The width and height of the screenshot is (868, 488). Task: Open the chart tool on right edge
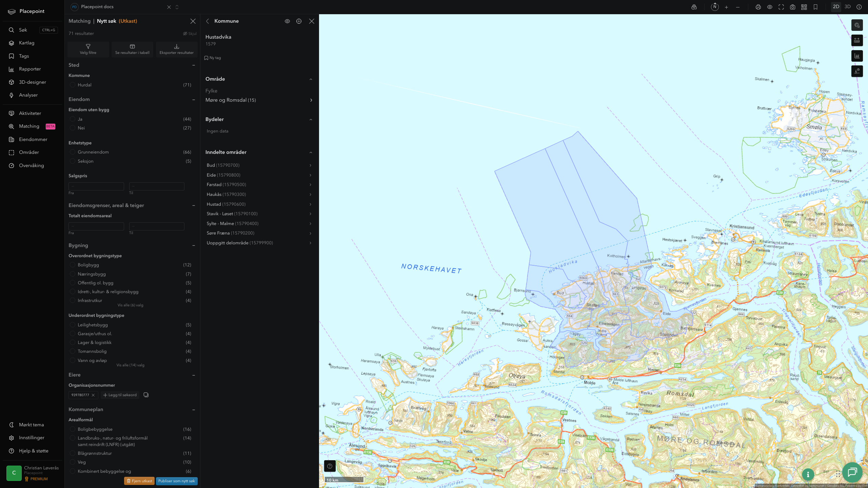[x=857, y=56]
